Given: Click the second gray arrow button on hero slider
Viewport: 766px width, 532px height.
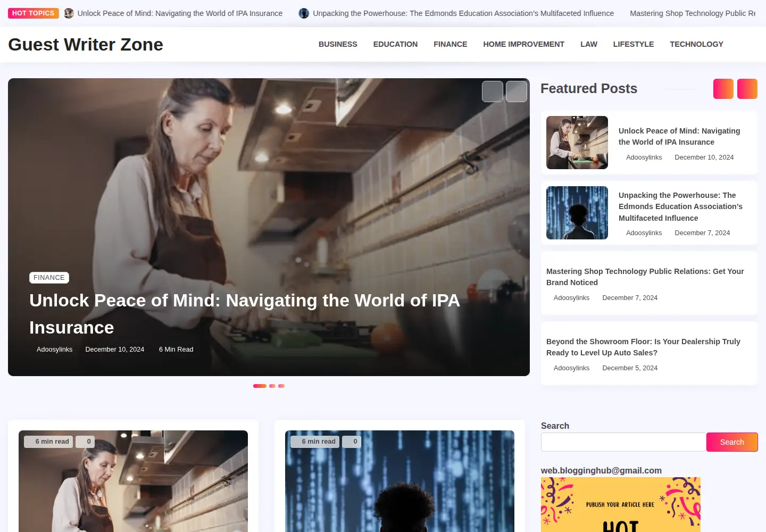Looking at the screenshot, I should pyautogui.click(x=517, y=92).
